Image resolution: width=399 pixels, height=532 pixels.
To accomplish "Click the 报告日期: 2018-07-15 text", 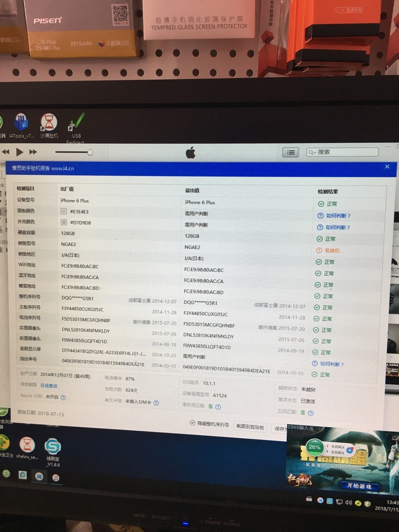I will [x=40, y=413].
